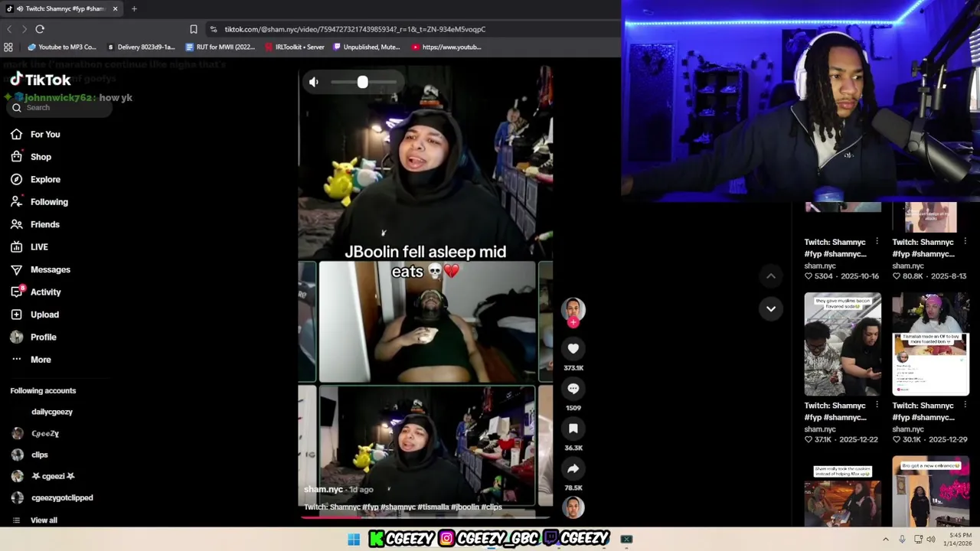Click the Messages icon in sidebar

(x=17, y=270)
